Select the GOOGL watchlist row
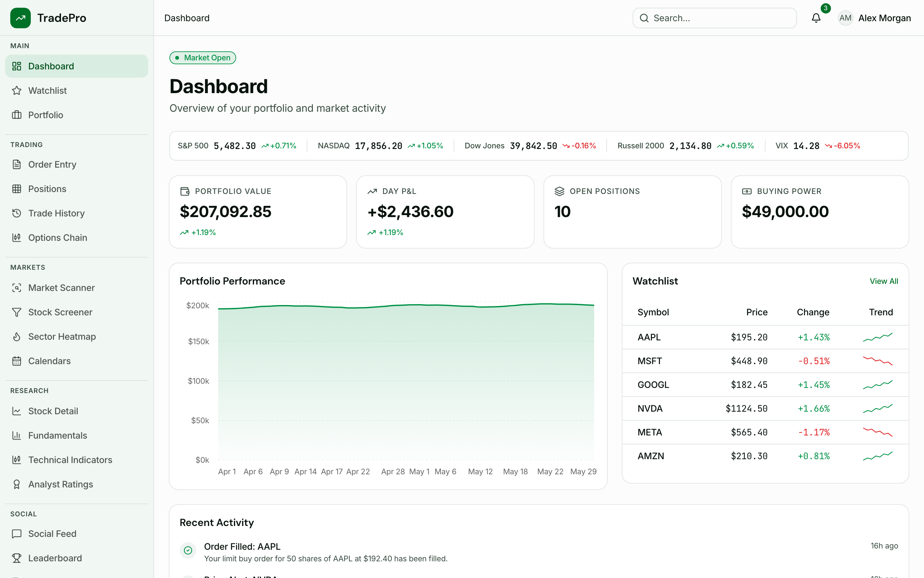 765,385
